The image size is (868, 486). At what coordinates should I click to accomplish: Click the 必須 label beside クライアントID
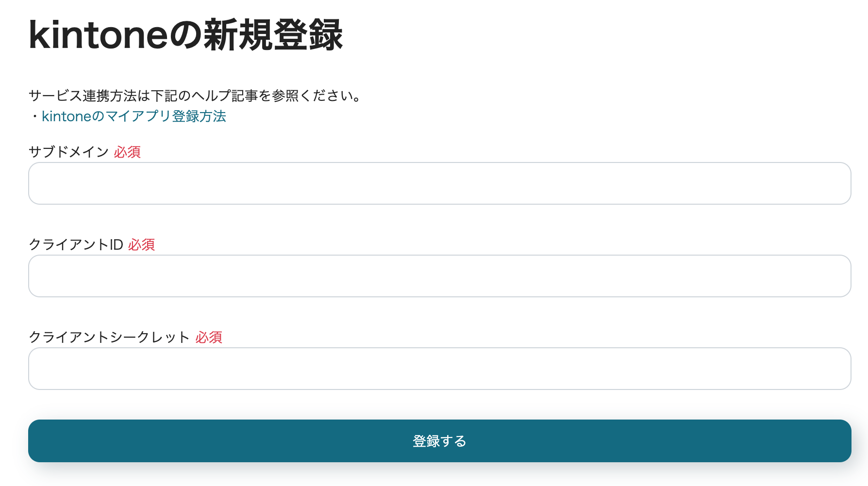coord(142,245)
